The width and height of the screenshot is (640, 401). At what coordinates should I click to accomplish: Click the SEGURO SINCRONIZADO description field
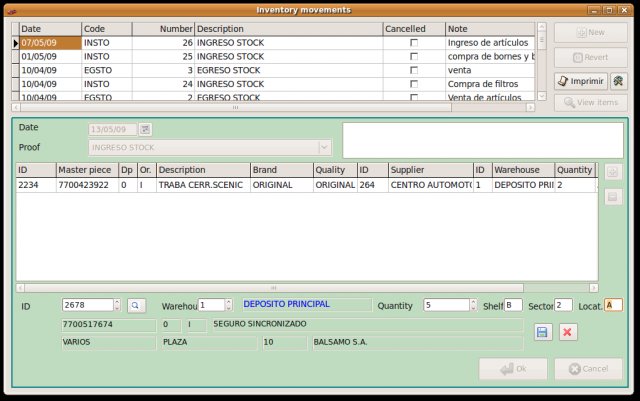point(367,325)
